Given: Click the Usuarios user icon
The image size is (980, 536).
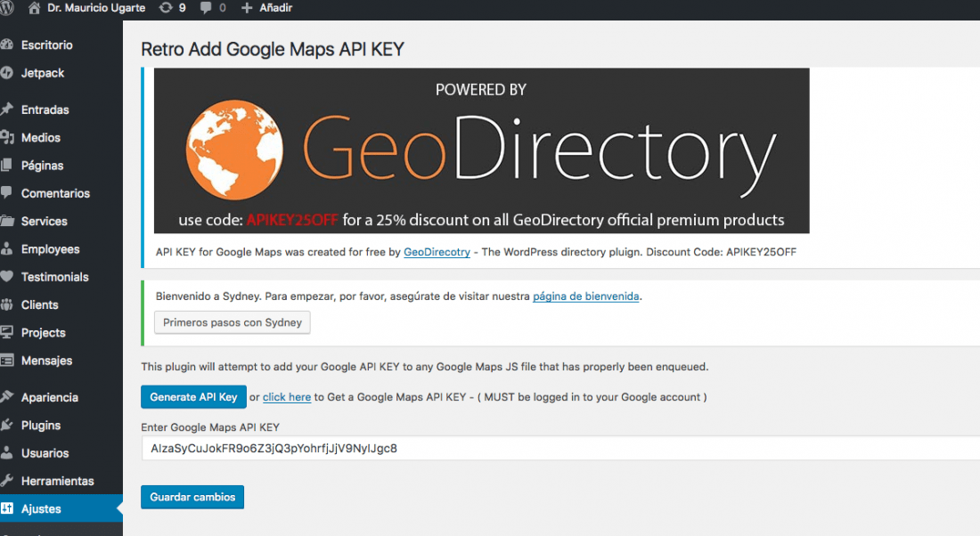Looking at the screenshot, I should click(6, 453).
